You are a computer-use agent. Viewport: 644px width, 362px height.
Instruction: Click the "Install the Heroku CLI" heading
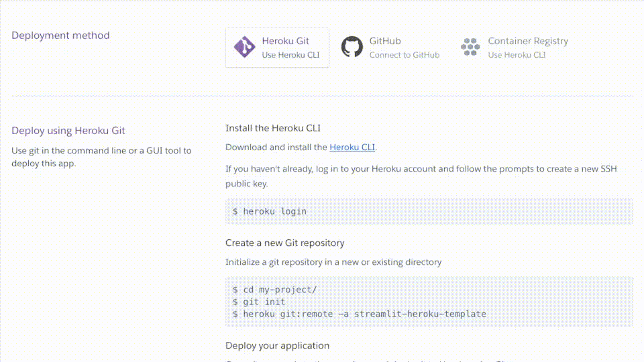(x=278, y=128)
